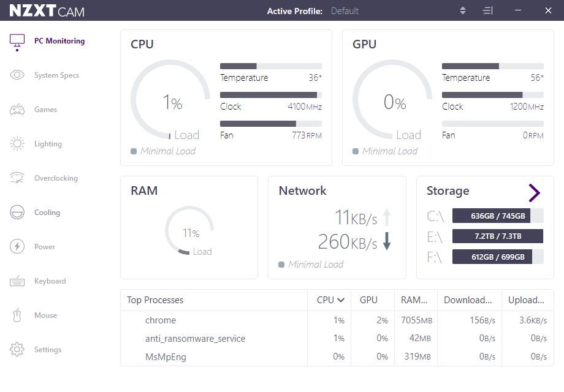The height and width of the screenshot is (392, 564).
Task: Sort Top Processes by RAM column
Action: (x=414, y=300)
